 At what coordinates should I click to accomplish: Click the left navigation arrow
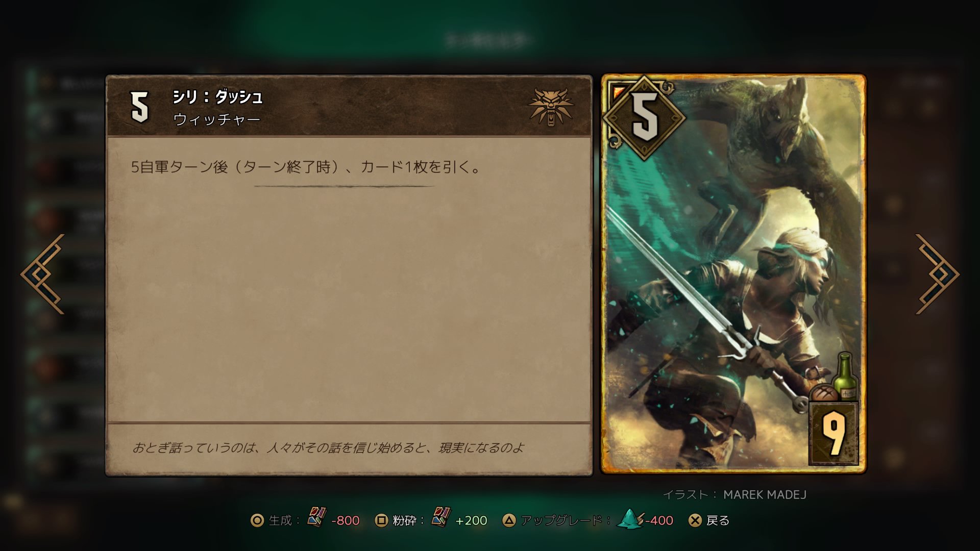pyautogui.click(x=43, y=274)
